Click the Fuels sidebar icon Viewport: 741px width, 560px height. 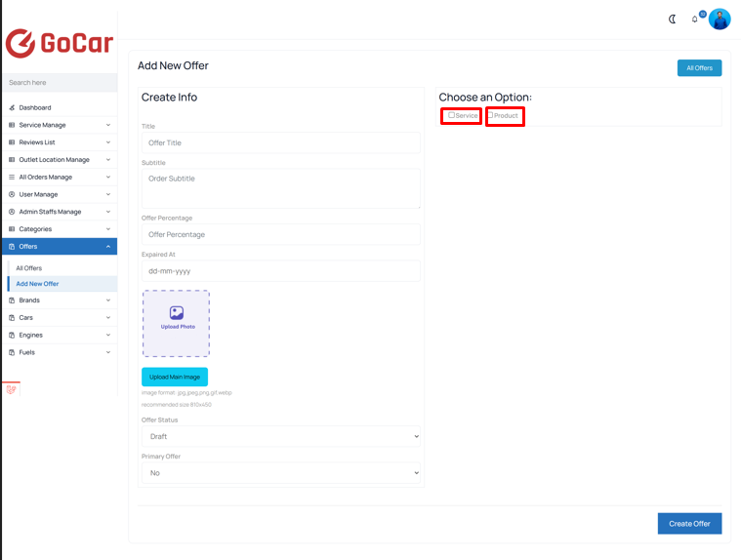12,352
